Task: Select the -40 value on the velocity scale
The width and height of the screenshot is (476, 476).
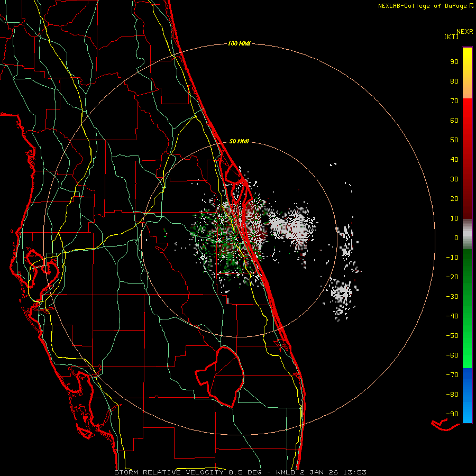Action: [x=452, y=316]
